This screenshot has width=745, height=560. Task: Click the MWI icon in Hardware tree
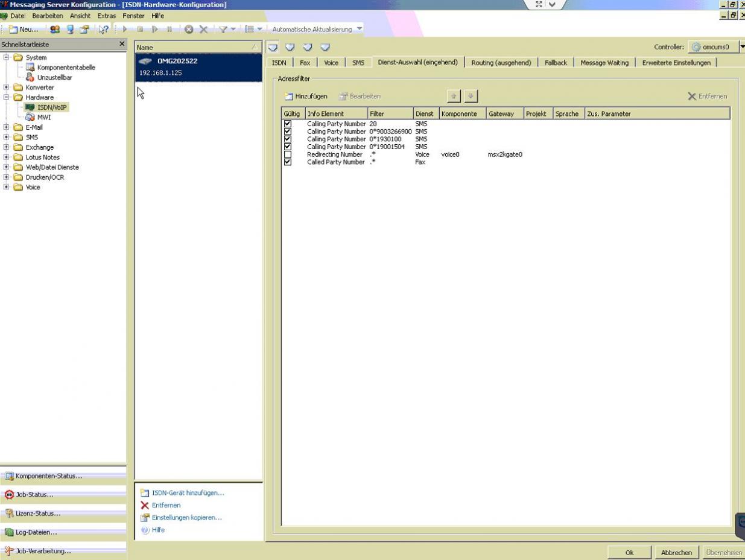30,118
